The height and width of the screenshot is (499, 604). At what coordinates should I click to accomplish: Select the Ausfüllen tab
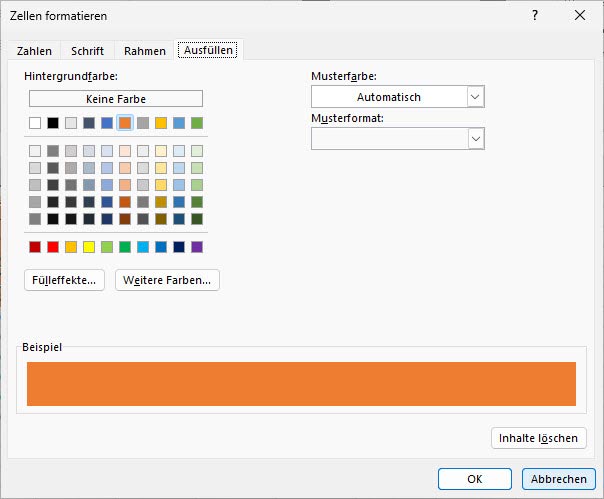click(208, 50)
